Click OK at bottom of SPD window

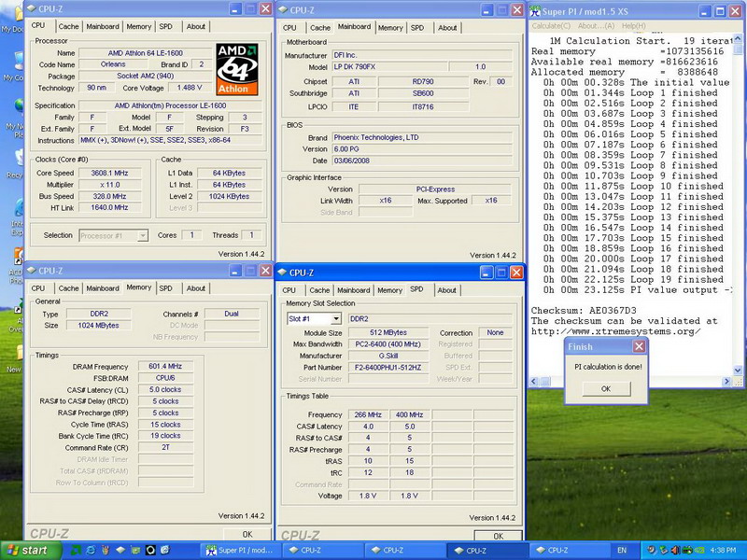pyautogui.click(x=498, y=535)
